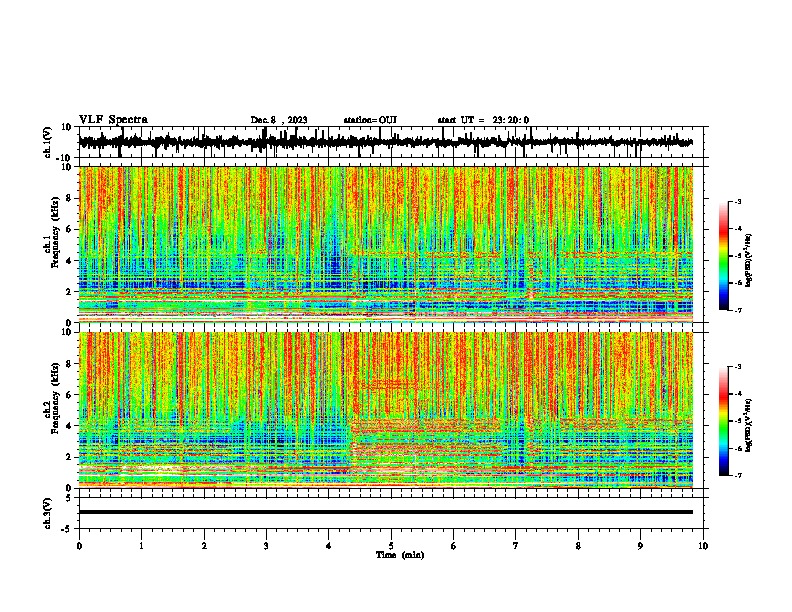Click the ch.2 spectrogram plot
The height and width of the screenshot is (612, 792).
point(386,410)
